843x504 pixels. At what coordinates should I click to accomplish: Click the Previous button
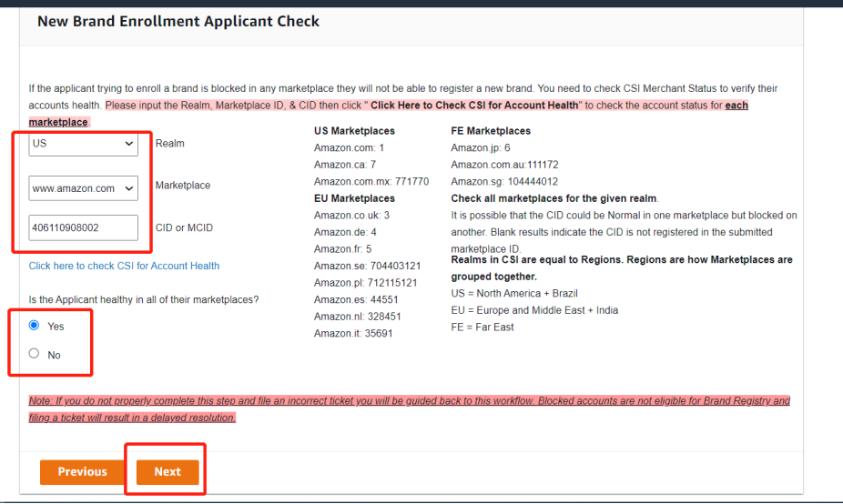83,472
